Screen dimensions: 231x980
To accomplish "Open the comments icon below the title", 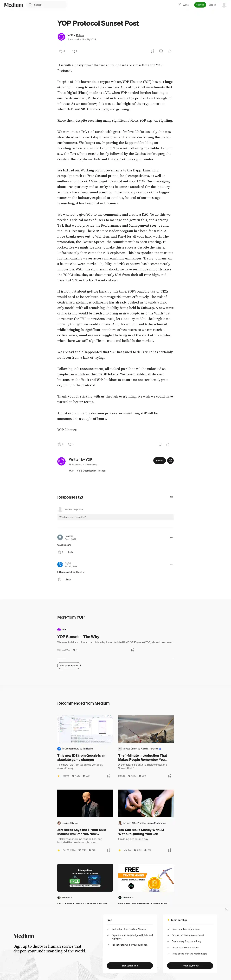I will point(73,51).
